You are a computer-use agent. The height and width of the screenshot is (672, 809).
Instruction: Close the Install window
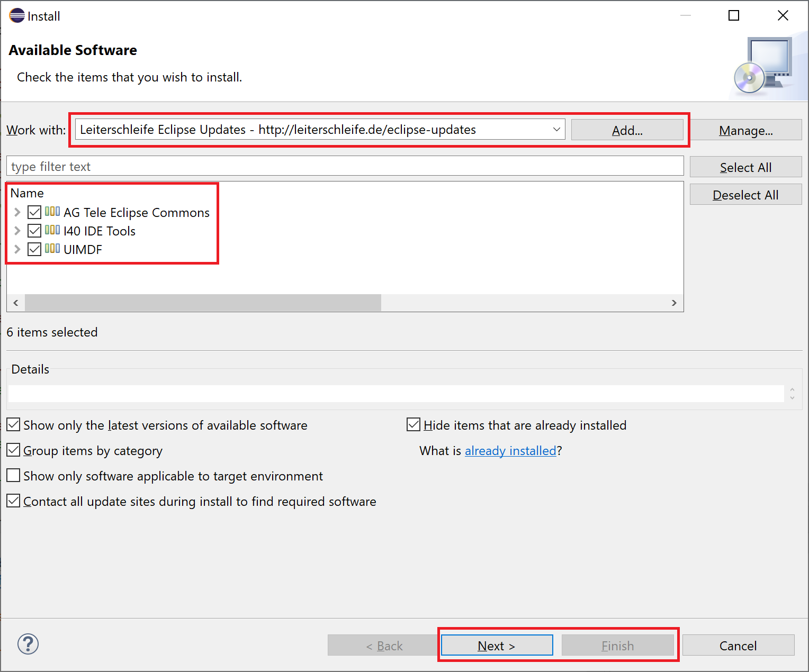click(783, 15)
